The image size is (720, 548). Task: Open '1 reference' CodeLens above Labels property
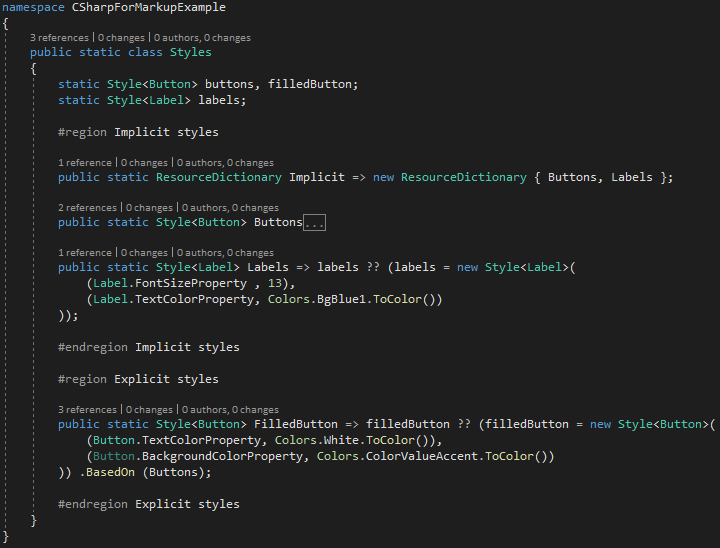85,253
